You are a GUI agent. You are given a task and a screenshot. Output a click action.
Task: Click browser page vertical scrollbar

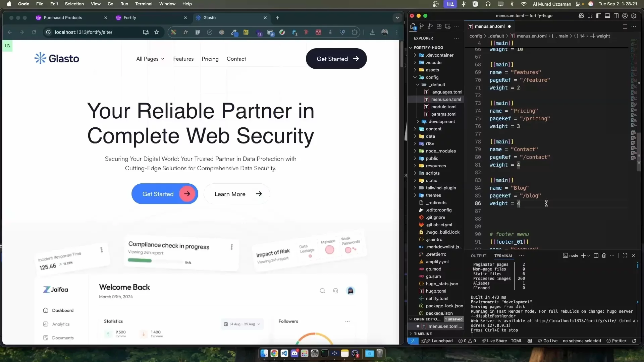pos(401,54)
